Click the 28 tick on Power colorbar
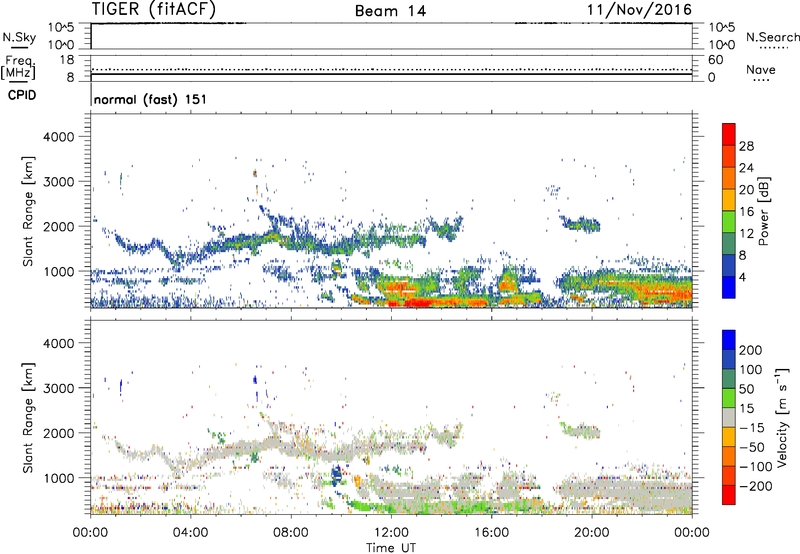This screenshot has width=800, height=554. click(x=746, y=146)
